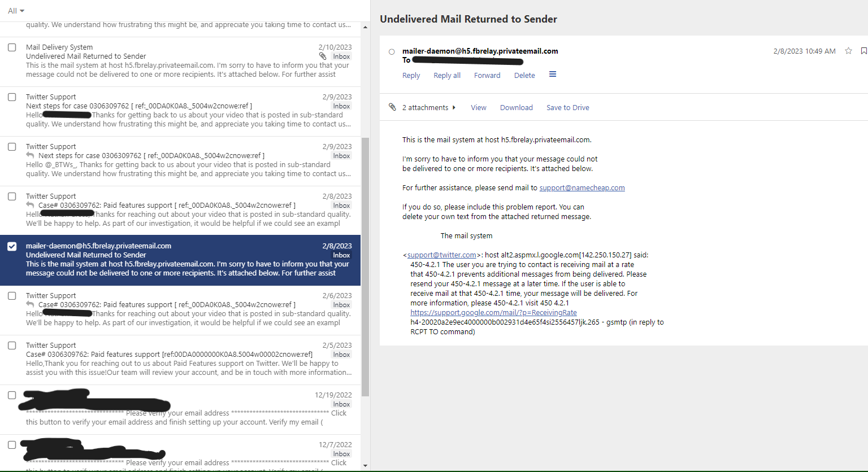Open the Google ReceivingRate support link
Image resolution: width=868 pixels, height=472 pixels.
point(493,312)
